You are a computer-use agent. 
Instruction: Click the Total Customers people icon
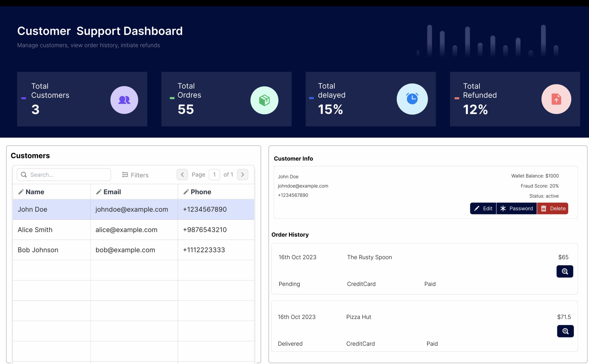click(124, 100)
